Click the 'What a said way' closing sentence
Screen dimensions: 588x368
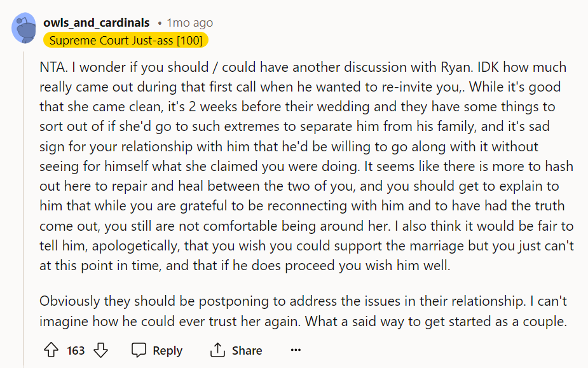[x=435, y=322]
